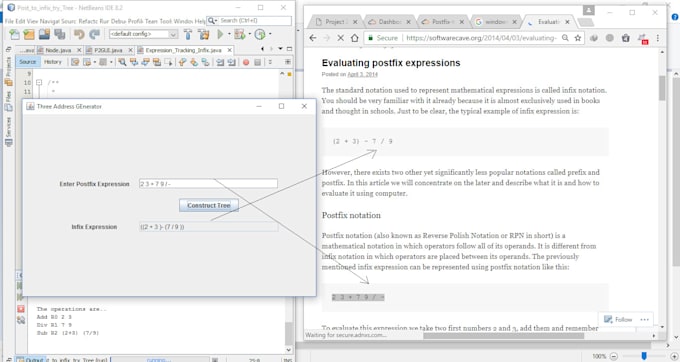Image resolution: width=680 pixels, height=362 pixels.
Task: Switch to the History view toggle
Action: [53, 62]
